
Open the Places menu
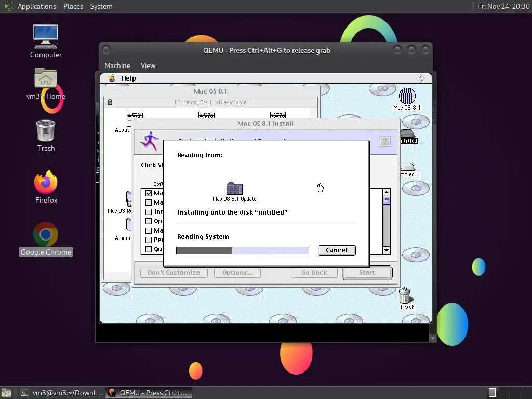coord(73,6)
